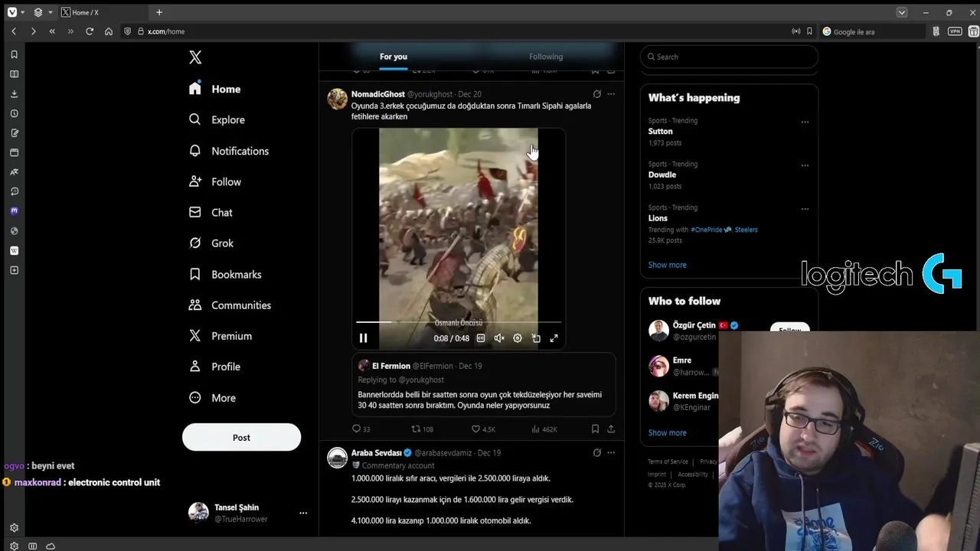980x551 pixels.
Task: Open more options on NomadicGhost post
Action: (611, 94)
